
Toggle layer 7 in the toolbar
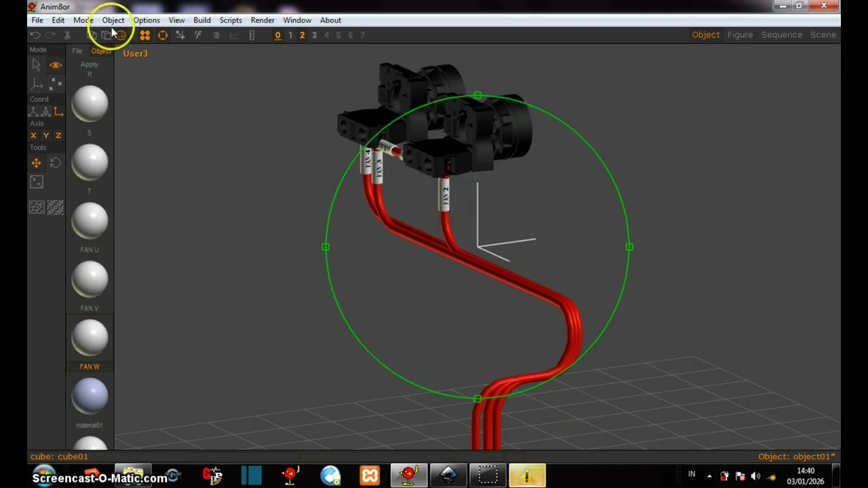tap(363, 35)
